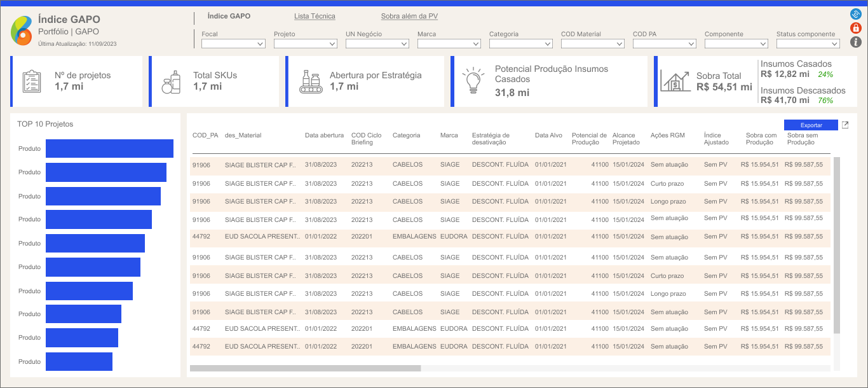Click the growth chart icon beside Sobra Total

point(675,81)
